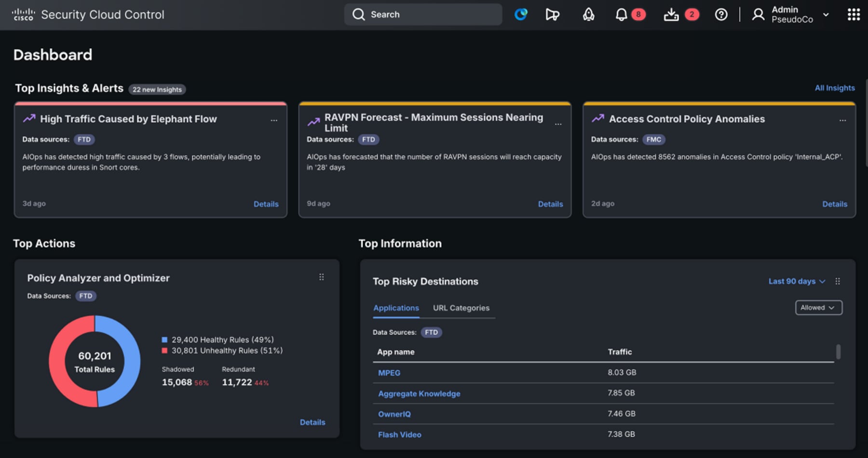This screenshot has width=868, height=458.
Task: Open the options menu on Access Control Policy card
Action: (842, 121)
